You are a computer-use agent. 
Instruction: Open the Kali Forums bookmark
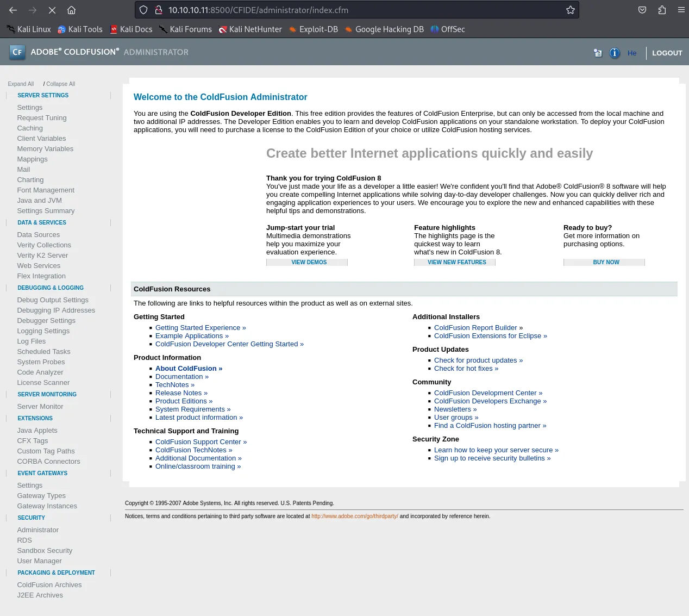click(x=185, y=29)
